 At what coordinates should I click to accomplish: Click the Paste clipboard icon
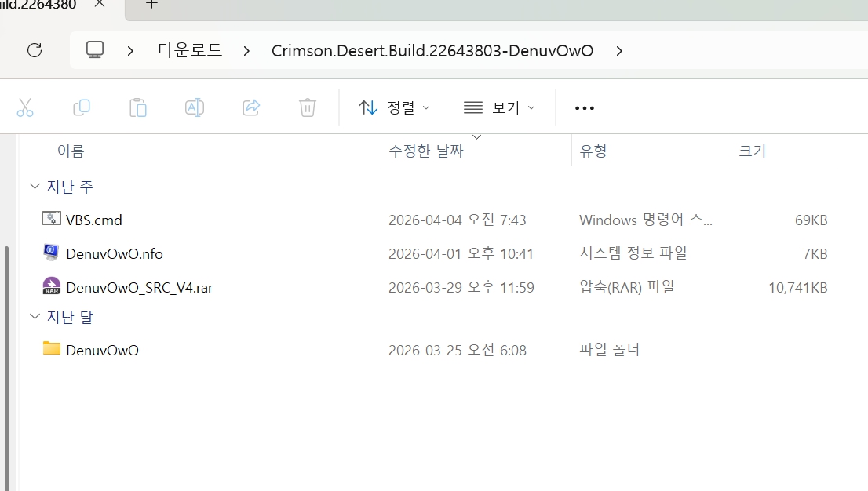[138, 107]
